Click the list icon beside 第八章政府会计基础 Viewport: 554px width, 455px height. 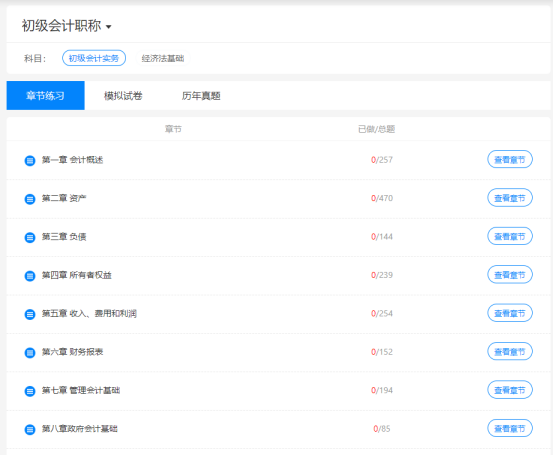click(x=30, y=430)
